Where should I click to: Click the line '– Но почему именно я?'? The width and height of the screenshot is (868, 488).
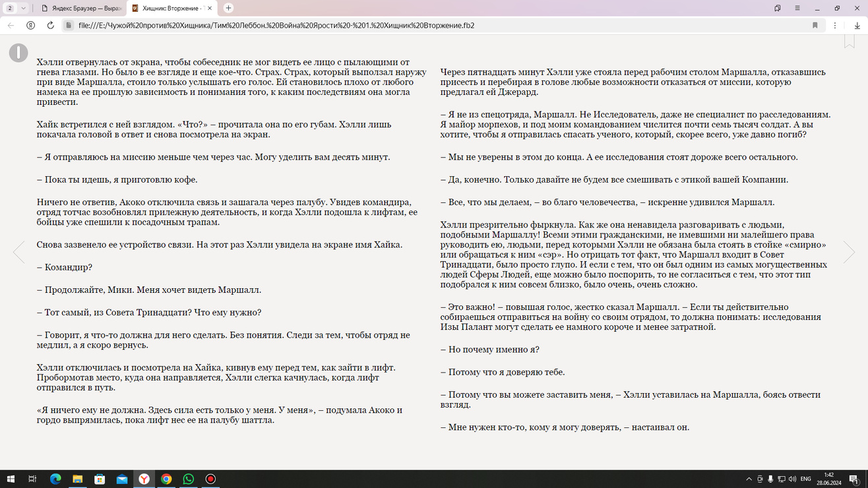pos(490,350)
